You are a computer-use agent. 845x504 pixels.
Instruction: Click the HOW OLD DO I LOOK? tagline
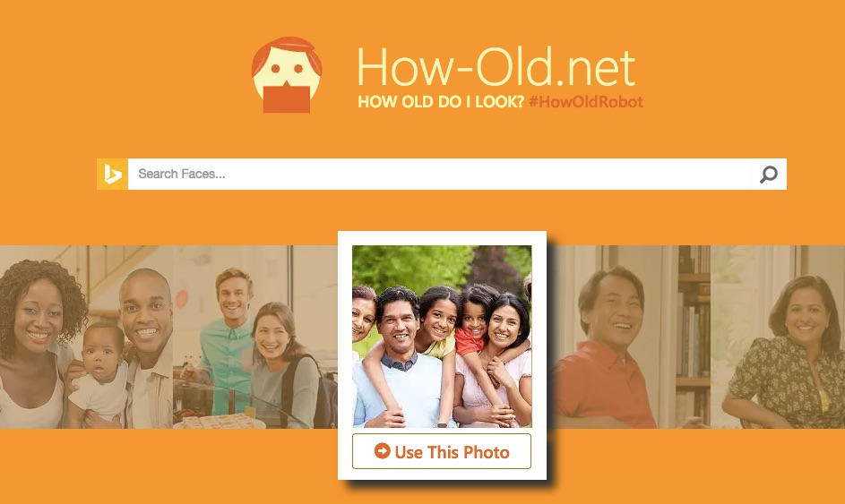(x=441, y=102)
